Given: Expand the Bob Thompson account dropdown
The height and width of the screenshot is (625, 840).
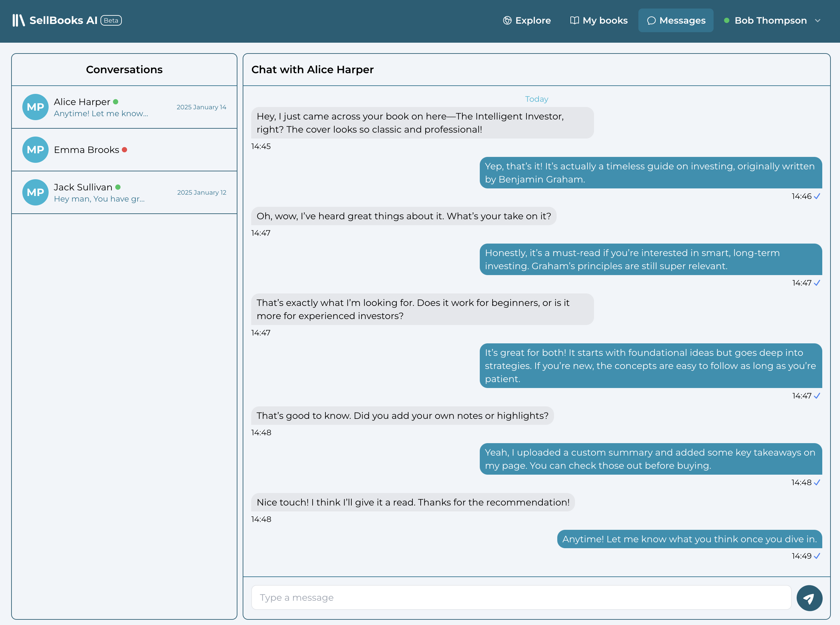Looking at the screenshot, I should [818, 20].
